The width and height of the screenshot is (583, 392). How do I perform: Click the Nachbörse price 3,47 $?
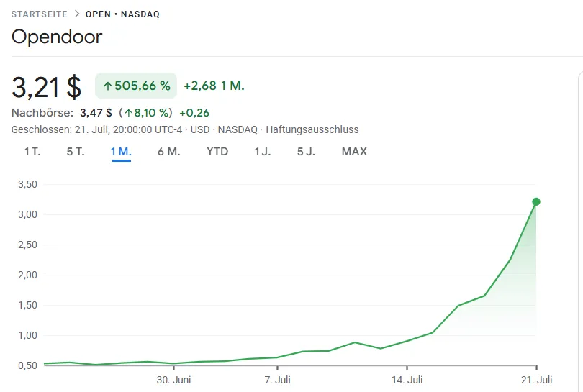click(x=96, y=113)
